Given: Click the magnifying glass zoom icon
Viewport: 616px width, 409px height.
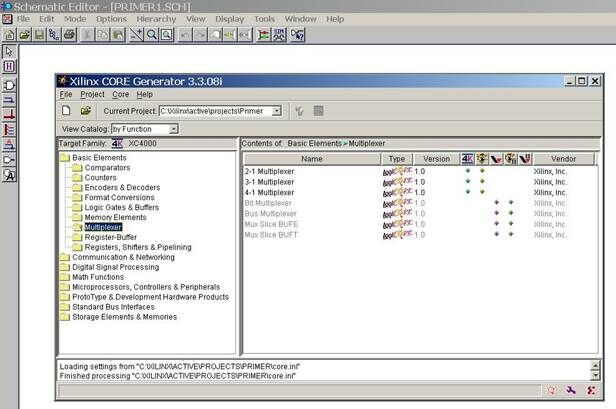Looking at the screenshot, I should [x=152, y=35].
